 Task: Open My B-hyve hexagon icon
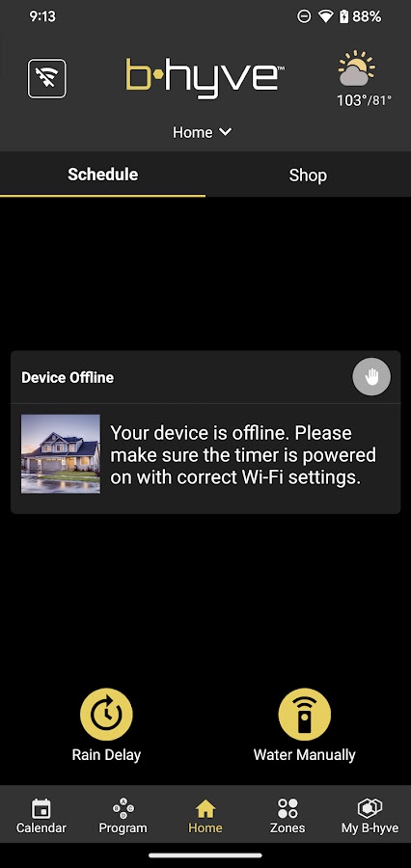pos(370,808)
